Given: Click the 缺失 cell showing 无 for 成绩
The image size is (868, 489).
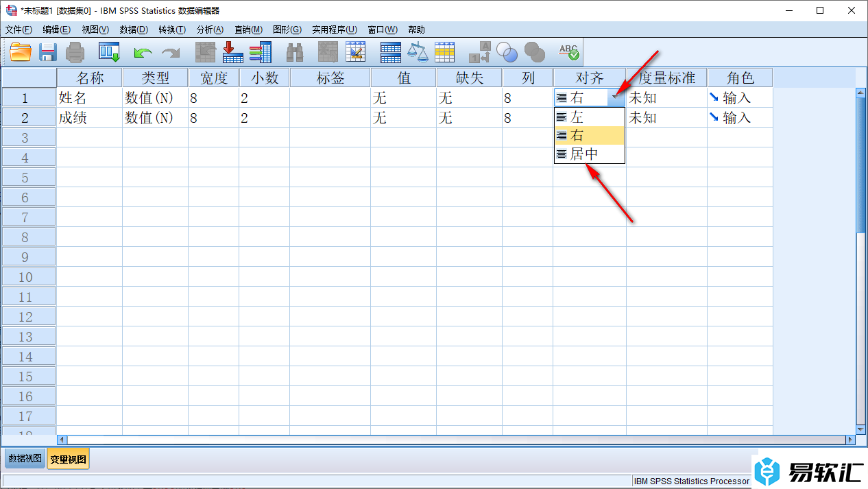Looking at the screenshot, I should [x=470, y=118].
